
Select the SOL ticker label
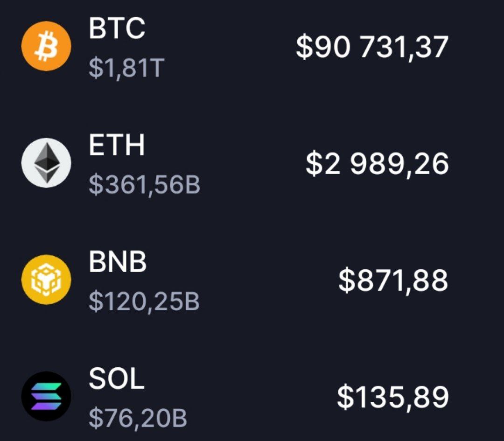(x=116, y=379)
